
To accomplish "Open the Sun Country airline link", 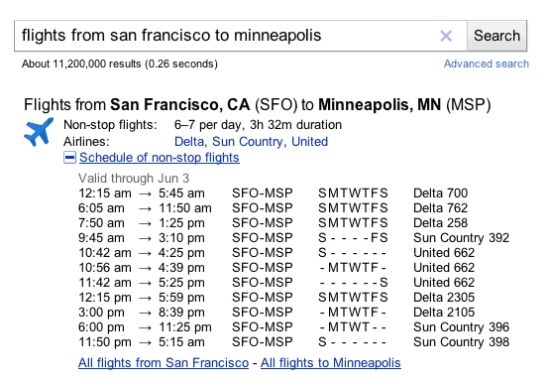I will tap(247, 141).
